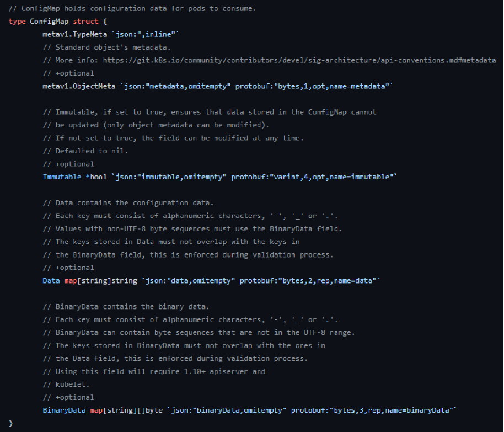Click the comment "// Values with non-UTF-8 byte sequences"
Screen dimensions: 504x432
click(192, 229)
